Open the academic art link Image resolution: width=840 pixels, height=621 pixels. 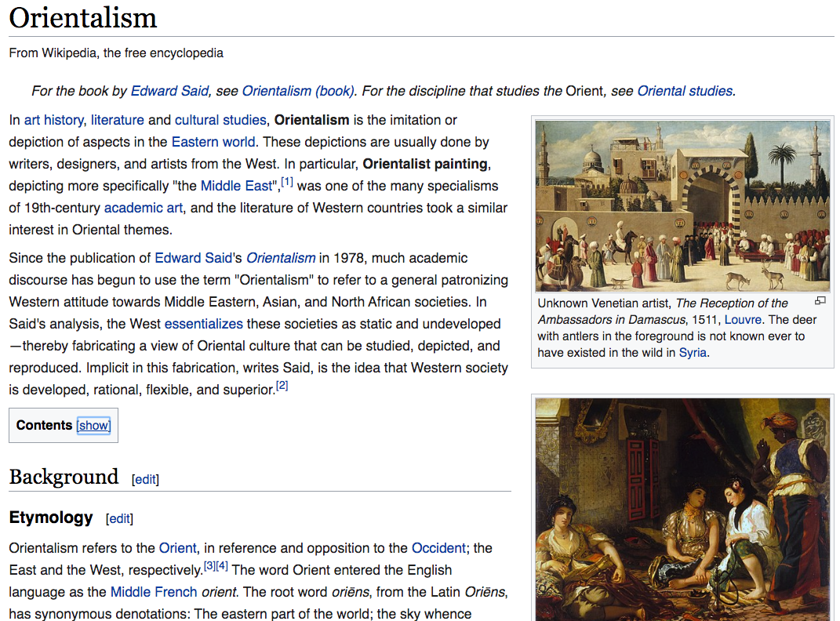point(144,208)
